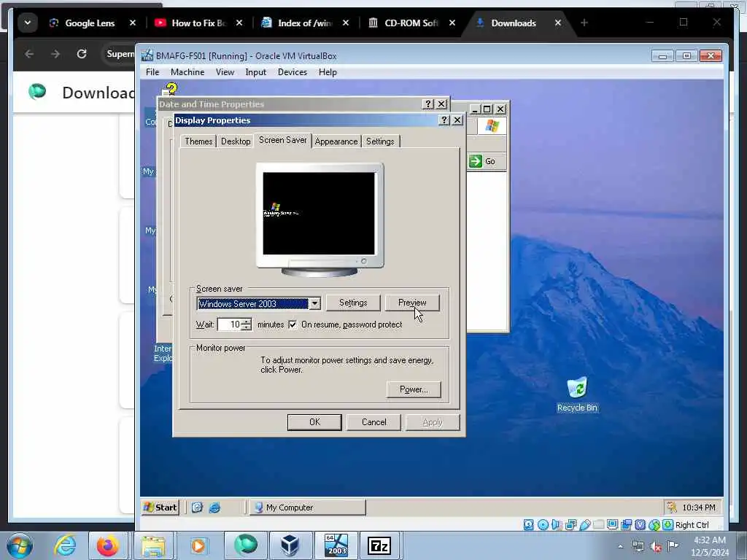Open 7-Zip on host taskbar
The height and width of the screenshot is (560, 747).
coord(379,545)
